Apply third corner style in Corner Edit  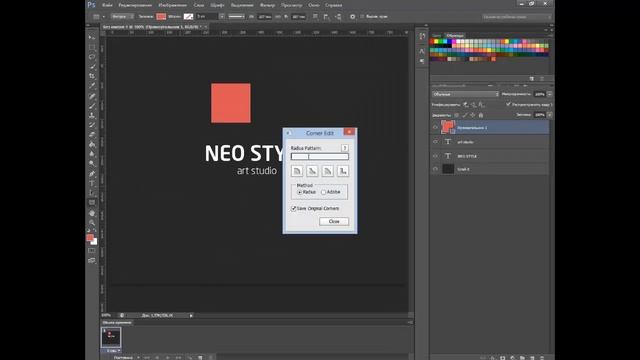(328, 171)
